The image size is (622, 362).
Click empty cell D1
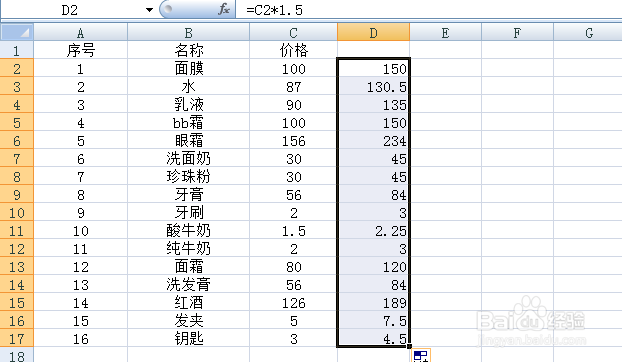(373, 50)
